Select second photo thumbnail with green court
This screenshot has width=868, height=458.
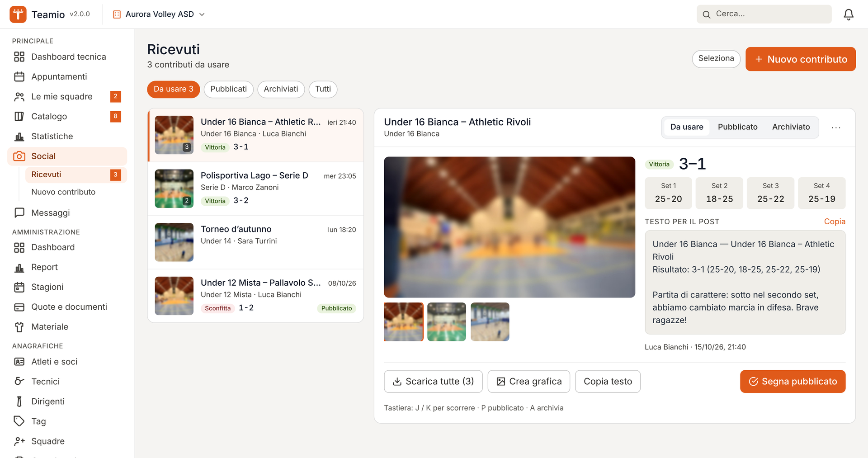click(447, 322)
